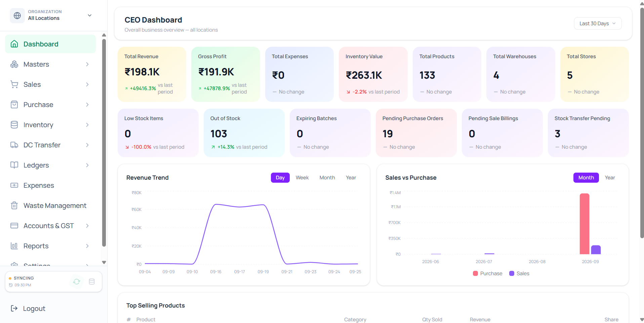Click the 2026-09 Purchase bar
Screen dimensions: 644x323
click(x=585, y=224)
